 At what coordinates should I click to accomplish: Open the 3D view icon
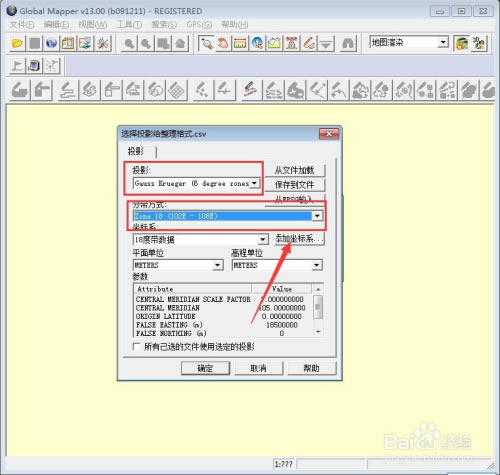coord(479,43)
